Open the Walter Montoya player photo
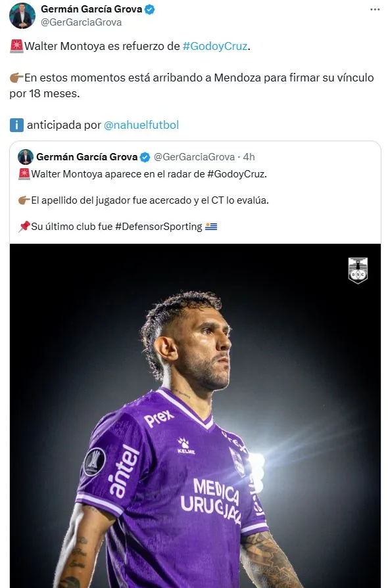Viewport: 388px width, 588px height. [x=195, y=415]
